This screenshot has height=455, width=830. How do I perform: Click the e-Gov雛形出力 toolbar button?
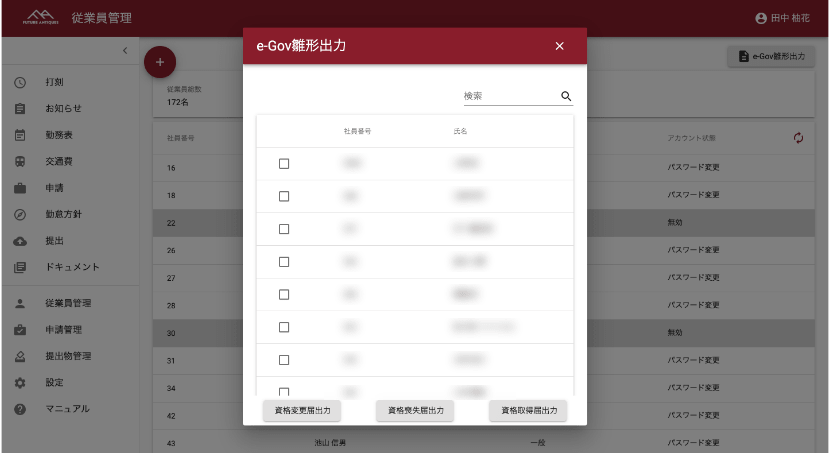point(771,57)
